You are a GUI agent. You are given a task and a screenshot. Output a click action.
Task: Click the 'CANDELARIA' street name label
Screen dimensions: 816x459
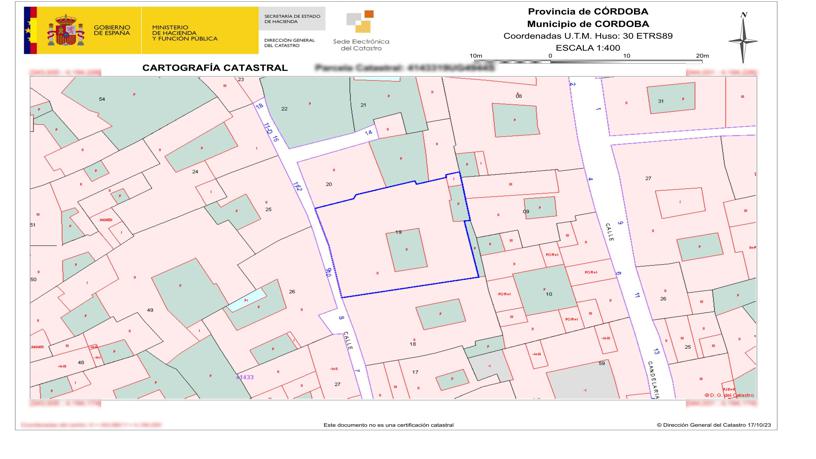[654, 379]
